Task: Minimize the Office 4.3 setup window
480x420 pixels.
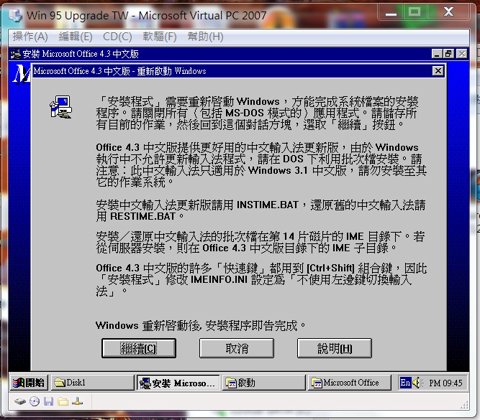Action: coord(437,54)
